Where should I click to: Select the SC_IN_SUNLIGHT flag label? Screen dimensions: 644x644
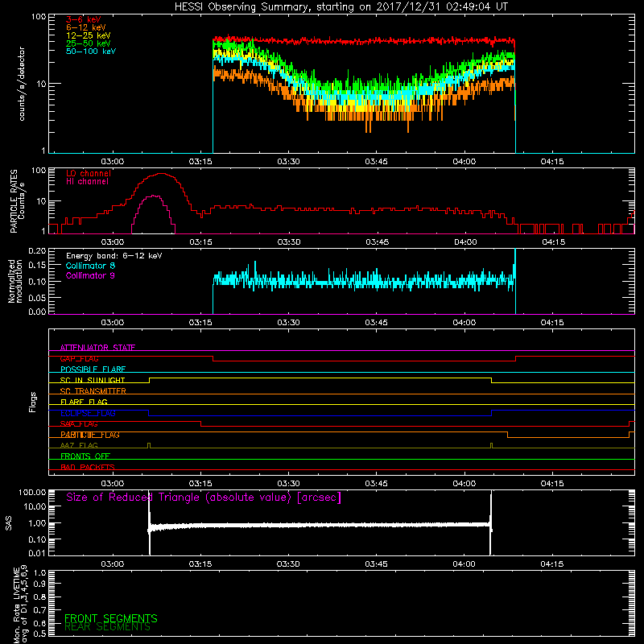click(93, 380)
